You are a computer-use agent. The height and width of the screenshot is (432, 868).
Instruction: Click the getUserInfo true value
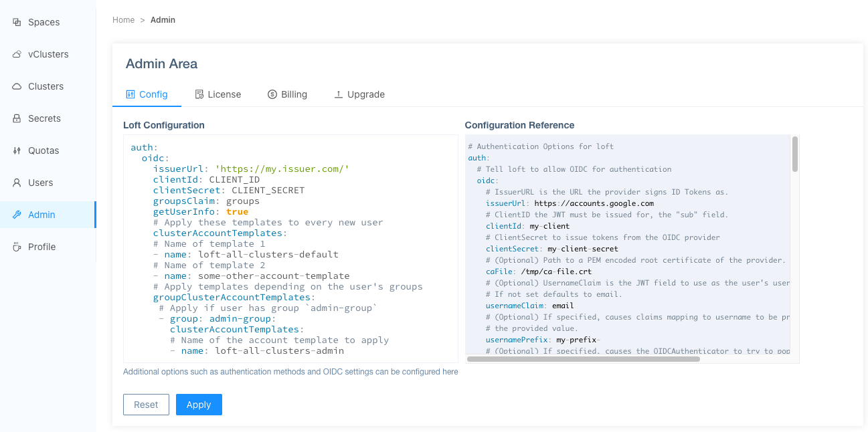(237, 212)
